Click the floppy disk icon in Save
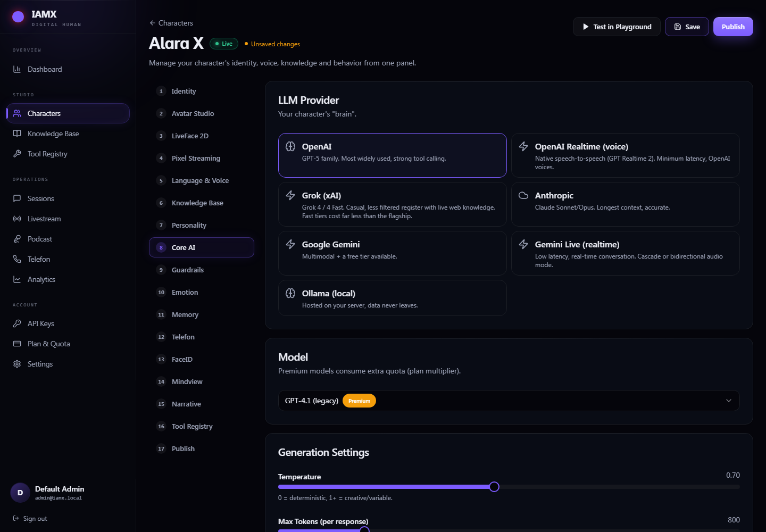 (x=678, y=27)
